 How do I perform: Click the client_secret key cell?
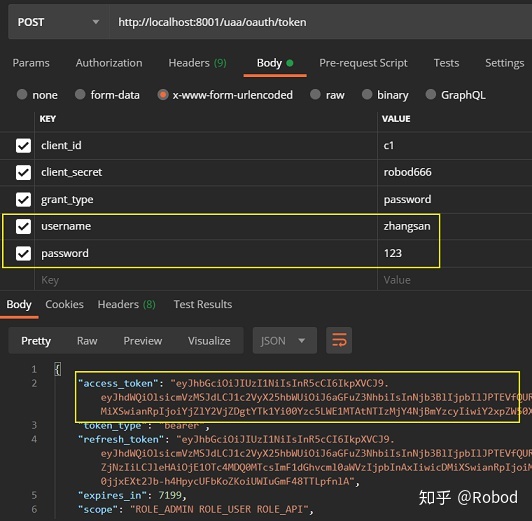click(206, 172)
